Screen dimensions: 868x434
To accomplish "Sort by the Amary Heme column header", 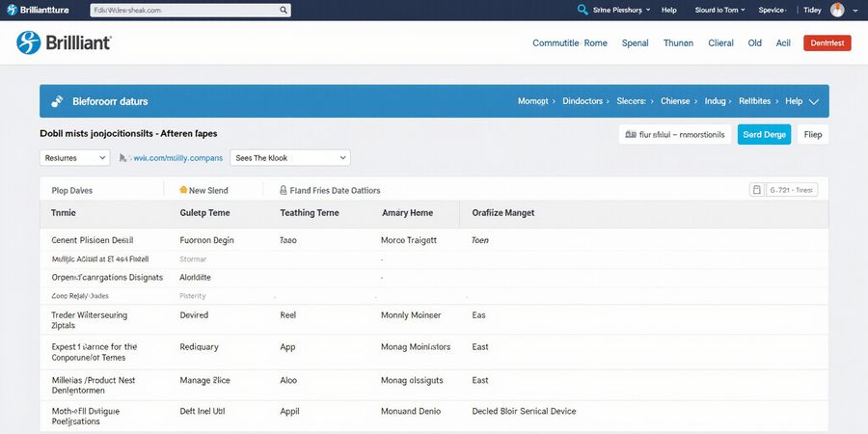I will (407, 212).
